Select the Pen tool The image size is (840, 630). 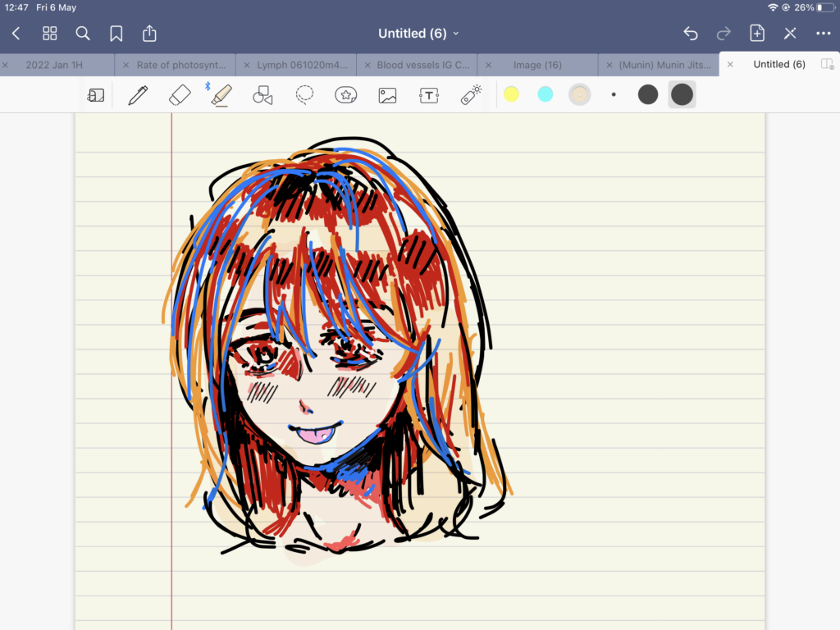click(x=138, y=95)
